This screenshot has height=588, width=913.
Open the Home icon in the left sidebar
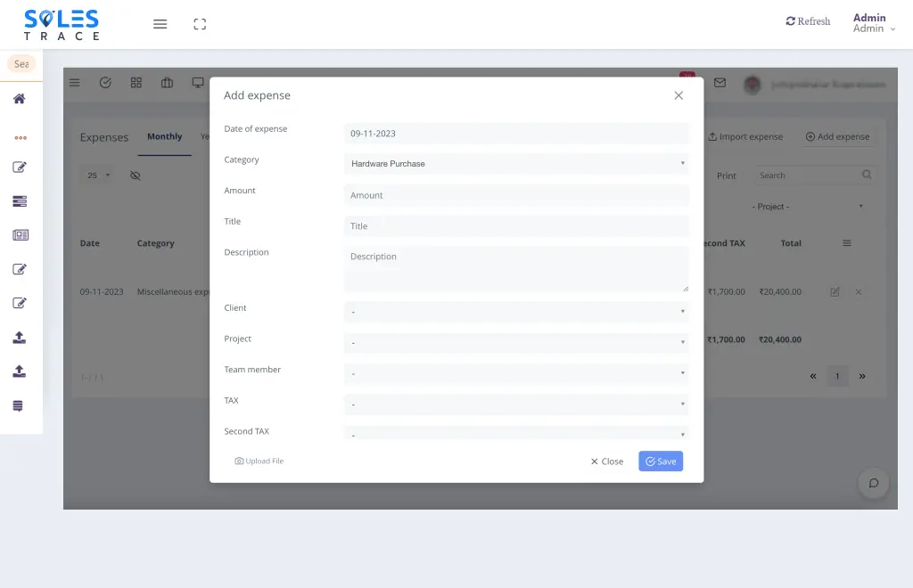(20, 99)
